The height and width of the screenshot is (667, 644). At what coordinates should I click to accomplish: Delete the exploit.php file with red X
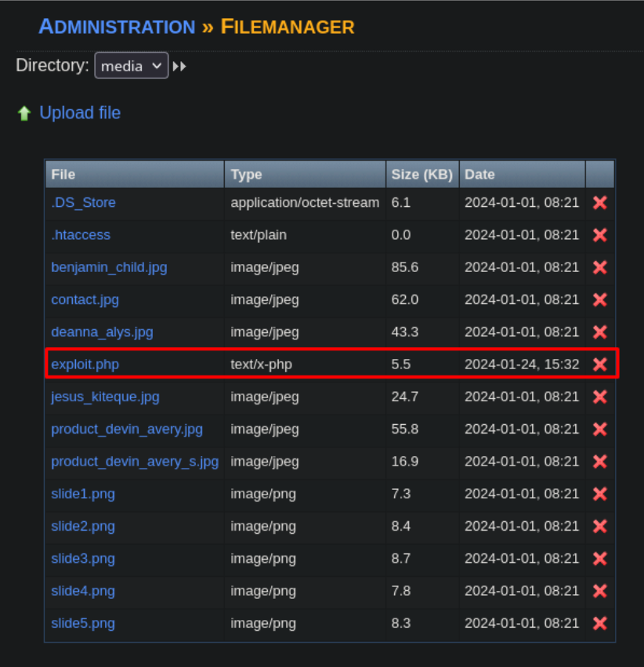pyautogui.click(x=599, y=364)
